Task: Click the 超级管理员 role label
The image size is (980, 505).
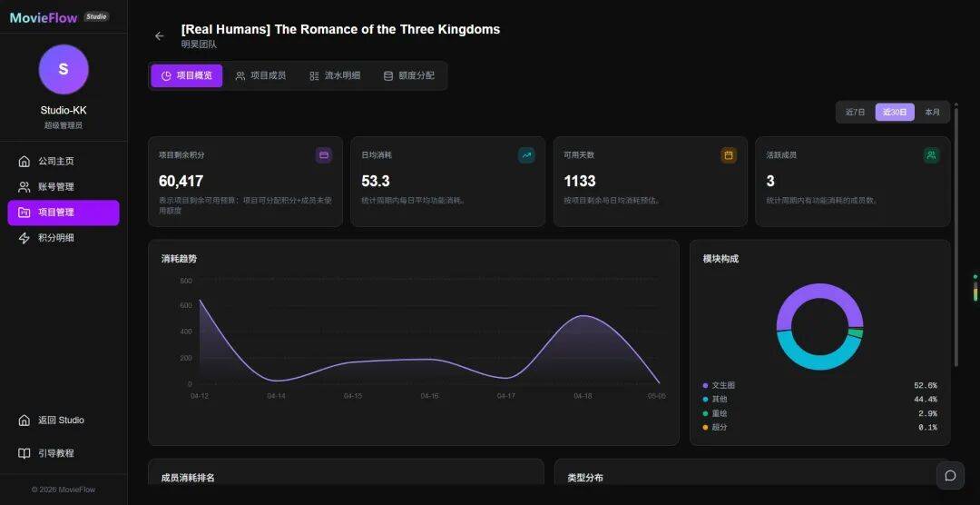Action: 64,125
